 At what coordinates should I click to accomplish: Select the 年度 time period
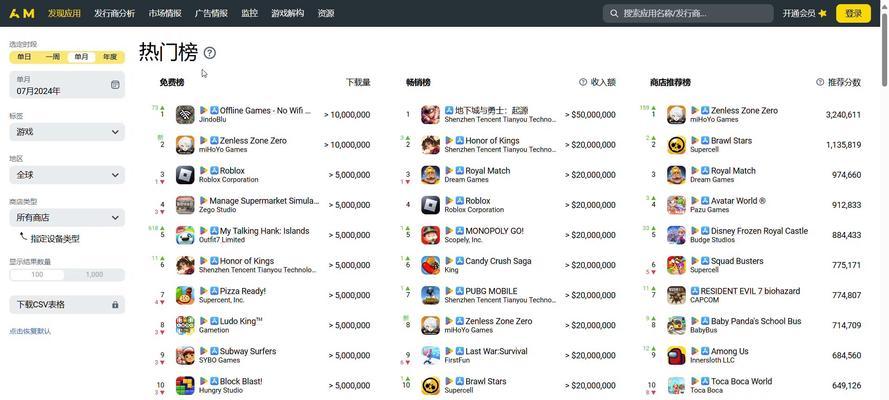(x=110, y=57)
